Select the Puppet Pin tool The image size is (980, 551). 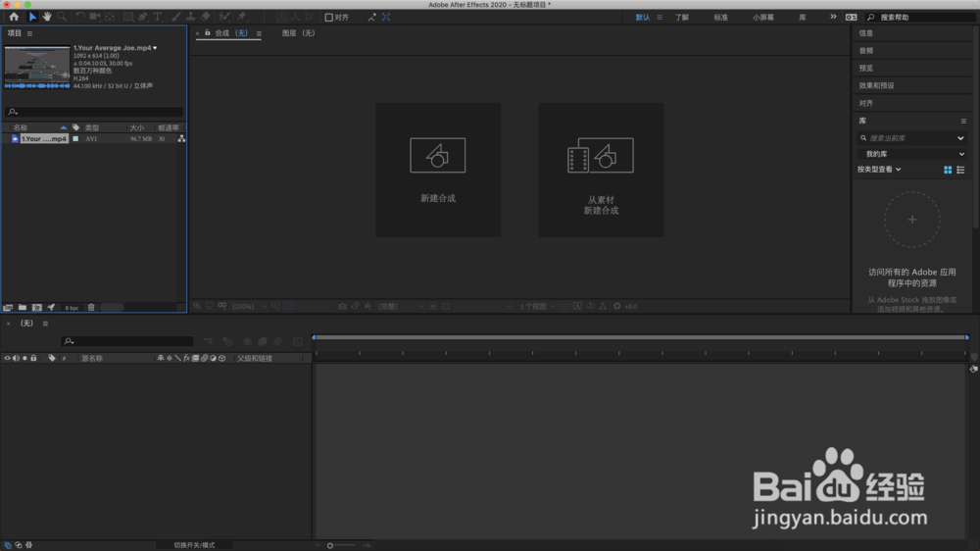click(x=242, y=17)
